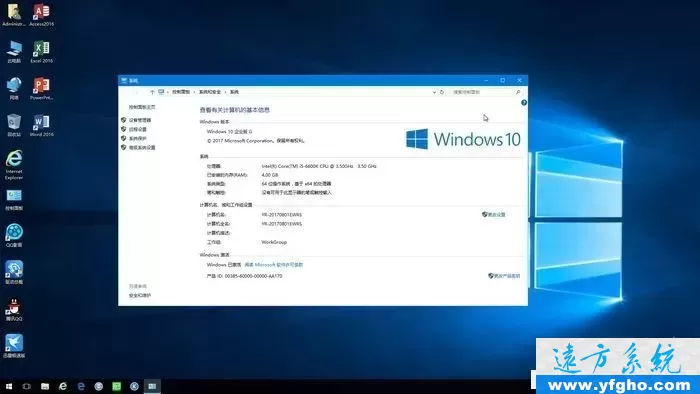The width and height of the screenshot is (700, 394).
Task: Open the help icon in the System window
Action: point(524,103)
